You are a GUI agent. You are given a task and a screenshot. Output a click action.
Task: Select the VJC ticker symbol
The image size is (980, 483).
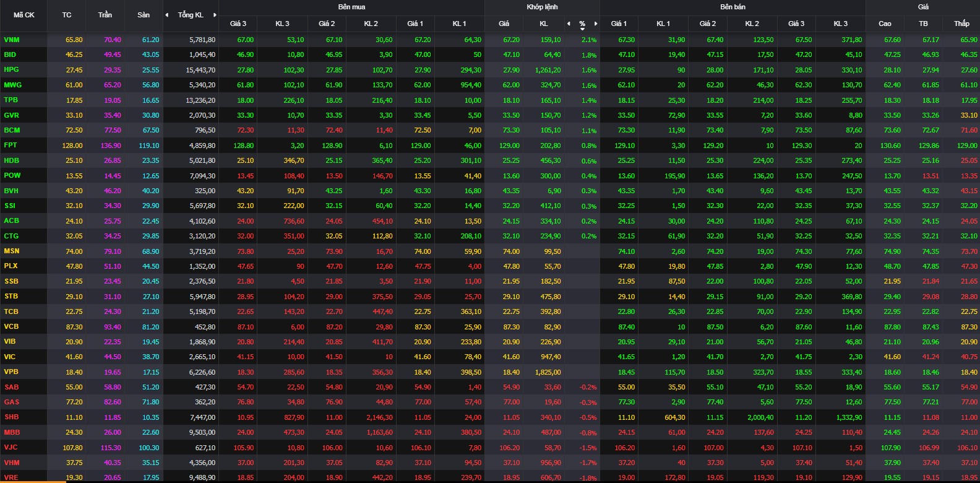(11, 447)
